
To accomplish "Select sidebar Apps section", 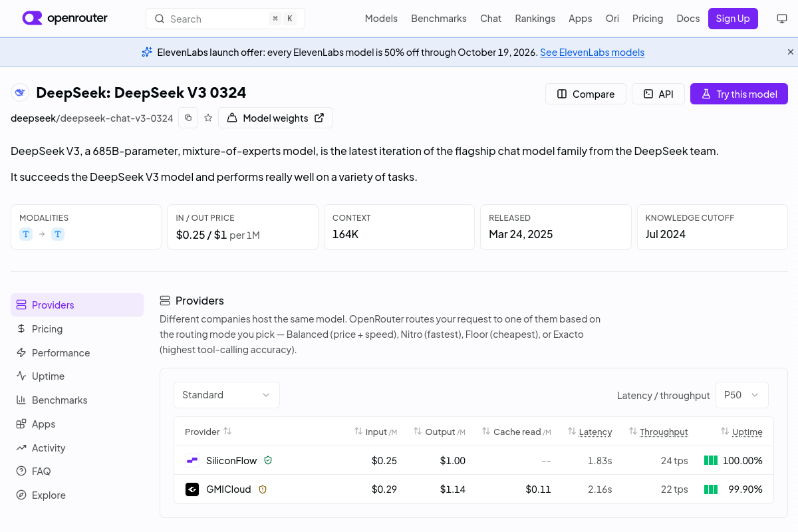I will click(x=77, y=424).
